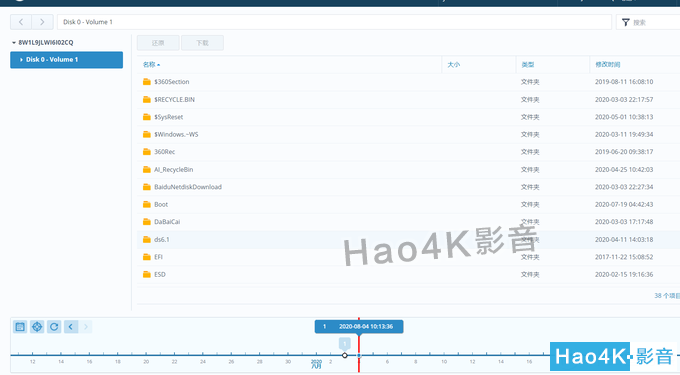680x375 pixels.
Task: Click the $360Section folder name
Action: pos(172,82)
